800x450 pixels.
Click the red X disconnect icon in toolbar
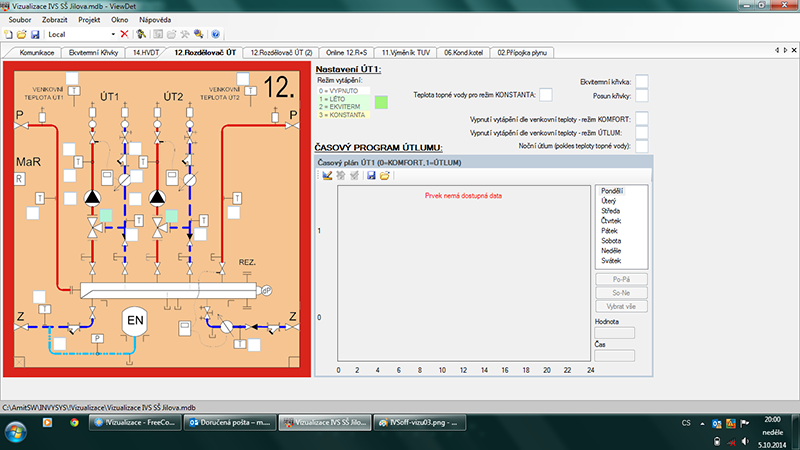click(x=124, y=34)
